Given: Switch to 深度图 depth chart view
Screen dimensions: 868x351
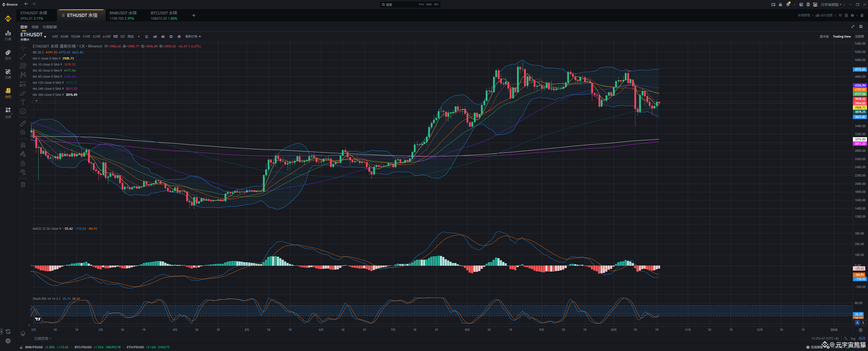Looking at the screenshot, I should (859, 36).
